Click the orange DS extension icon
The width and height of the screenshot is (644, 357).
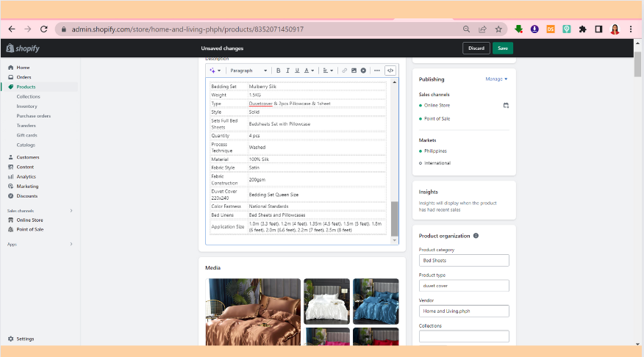(x=551, y=29)
